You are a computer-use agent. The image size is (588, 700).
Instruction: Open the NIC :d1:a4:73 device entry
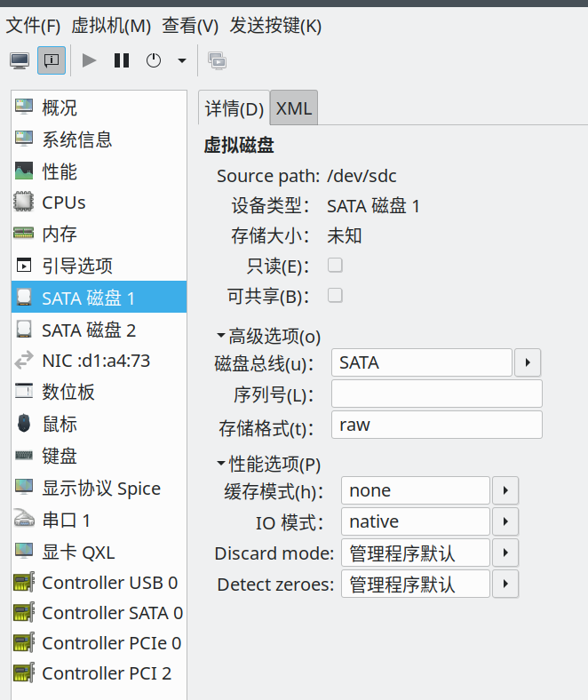(95, 361)
